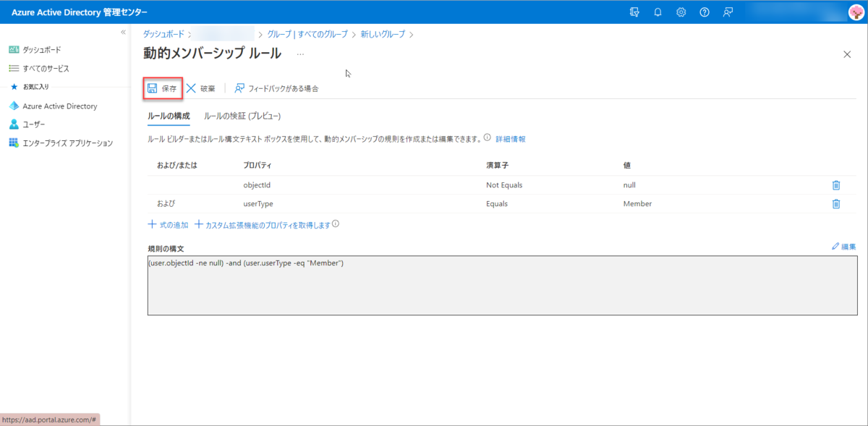Switch to ルールの構成 tab
Viewport: 868px width, 426px height.
(169, 116)
